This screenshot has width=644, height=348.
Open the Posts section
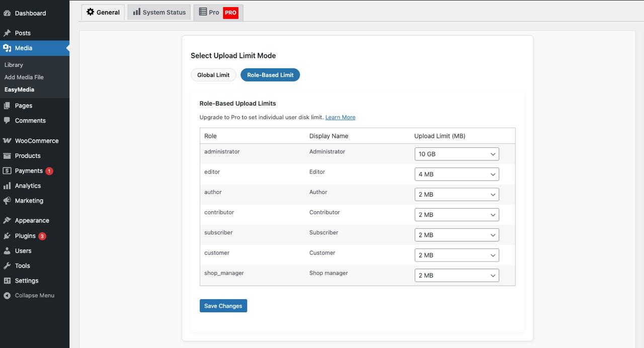click(22, 33)
